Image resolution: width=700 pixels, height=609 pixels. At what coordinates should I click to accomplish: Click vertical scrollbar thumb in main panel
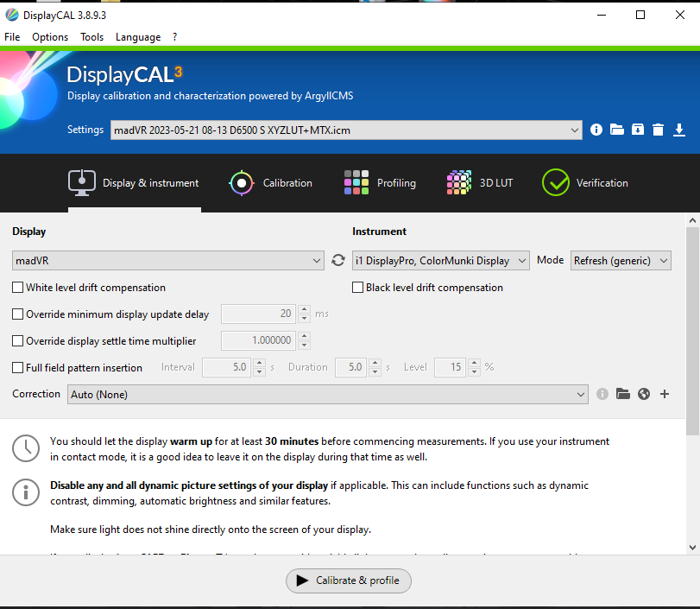pyautogui.click(x=692, y=331)
